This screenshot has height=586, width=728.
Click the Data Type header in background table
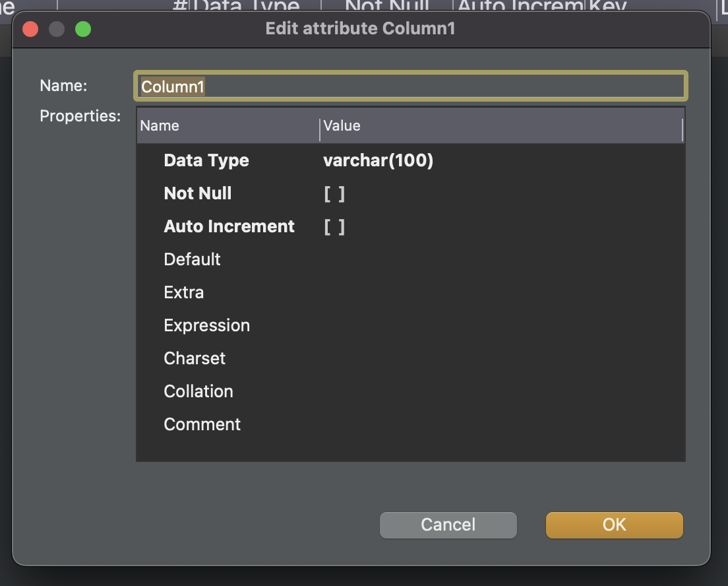pyautogui.click(x=246, y=5)
